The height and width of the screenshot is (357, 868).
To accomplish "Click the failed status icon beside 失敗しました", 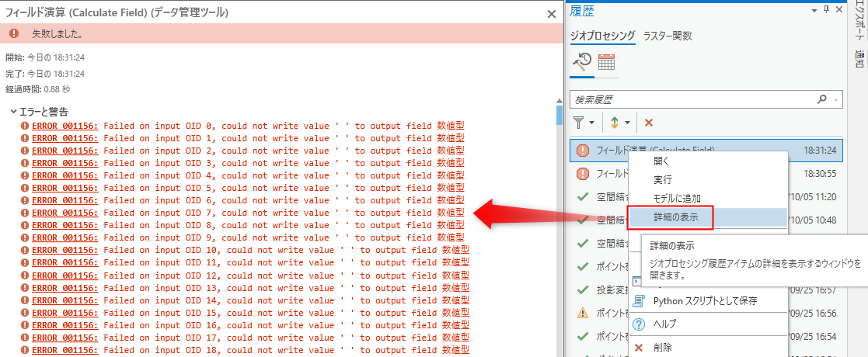I will point(14,34).
